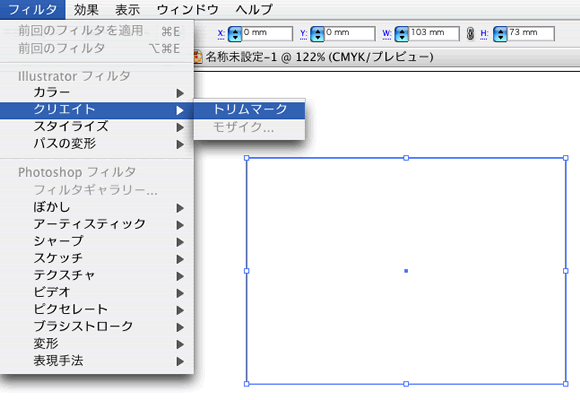
Task: Open the ヘルプ menu
Action: coord(254,10)
